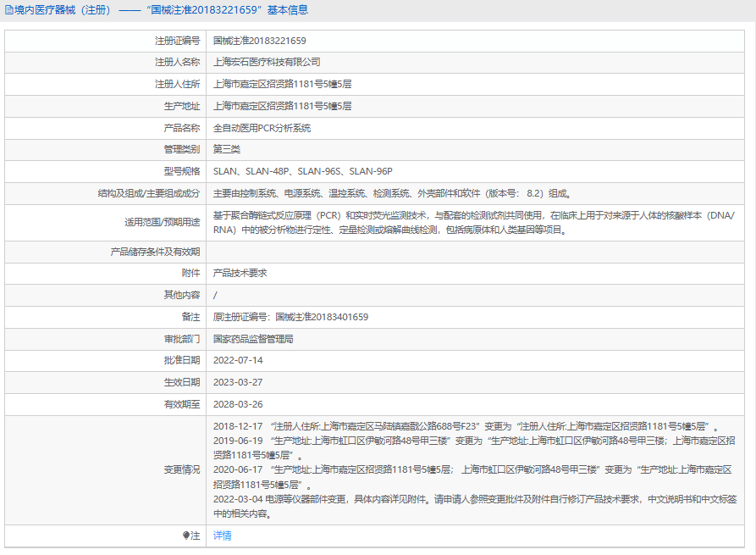Image resolution: width=756 pixels, height=555 pixels.
Task: Click the 2020-06-17 change record line
Action: (x=472, y=477)
